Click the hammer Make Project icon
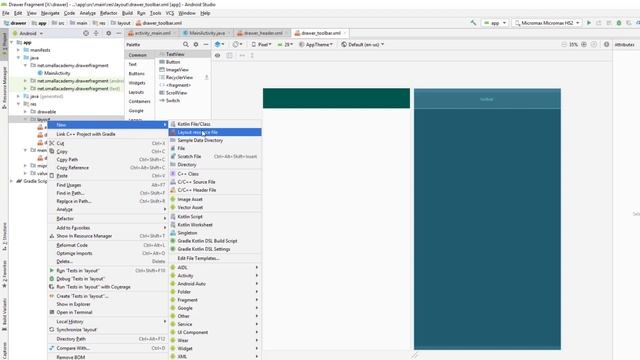Image resolution: width=640 pixels, height=360 pixels. (473, 23)
